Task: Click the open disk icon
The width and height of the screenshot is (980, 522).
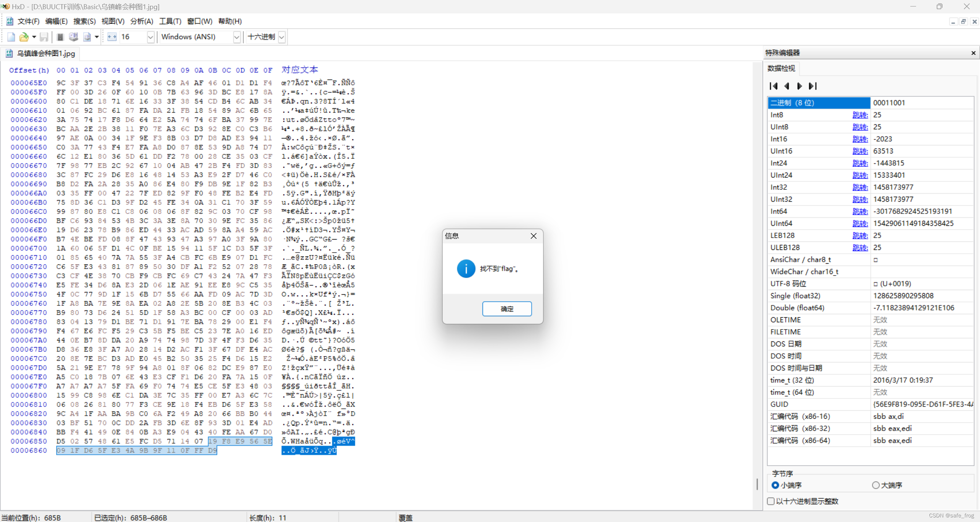Action: point(73,37)
